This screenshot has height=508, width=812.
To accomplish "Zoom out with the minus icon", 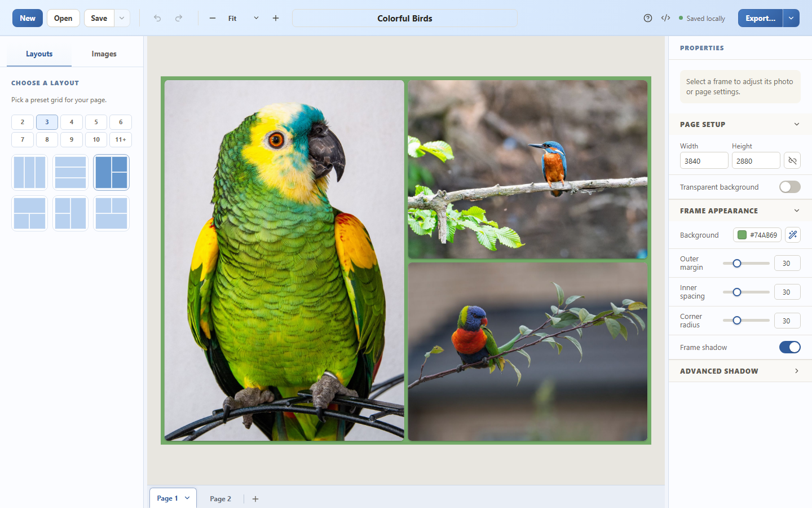I will [x=213, y=18].
